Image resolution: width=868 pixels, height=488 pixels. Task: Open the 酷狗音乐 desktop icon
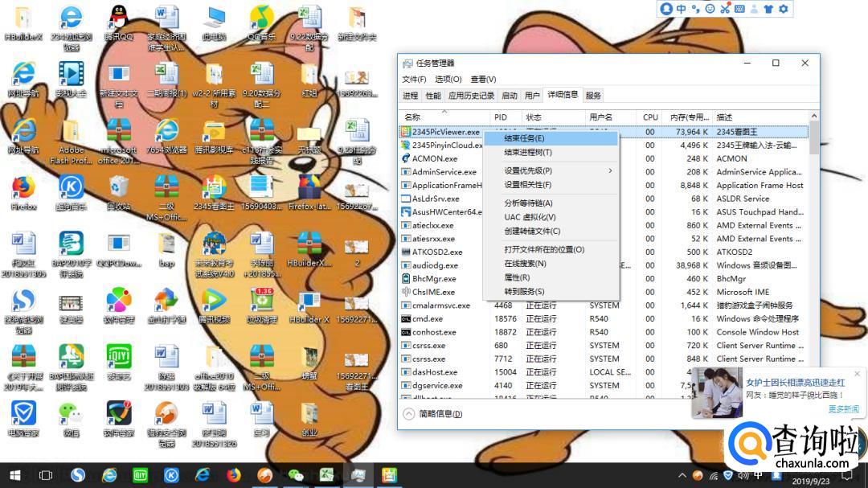coord(71,193)
